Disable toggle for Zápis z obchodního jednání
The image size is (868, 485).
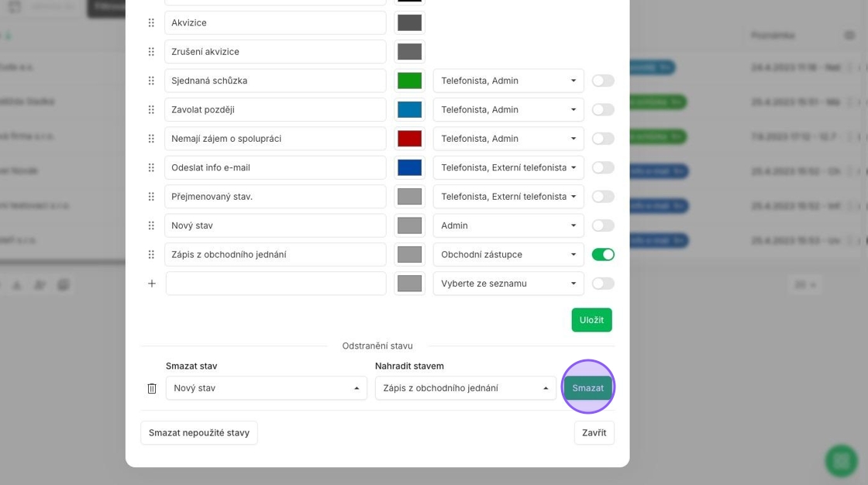tap(602, 254)
